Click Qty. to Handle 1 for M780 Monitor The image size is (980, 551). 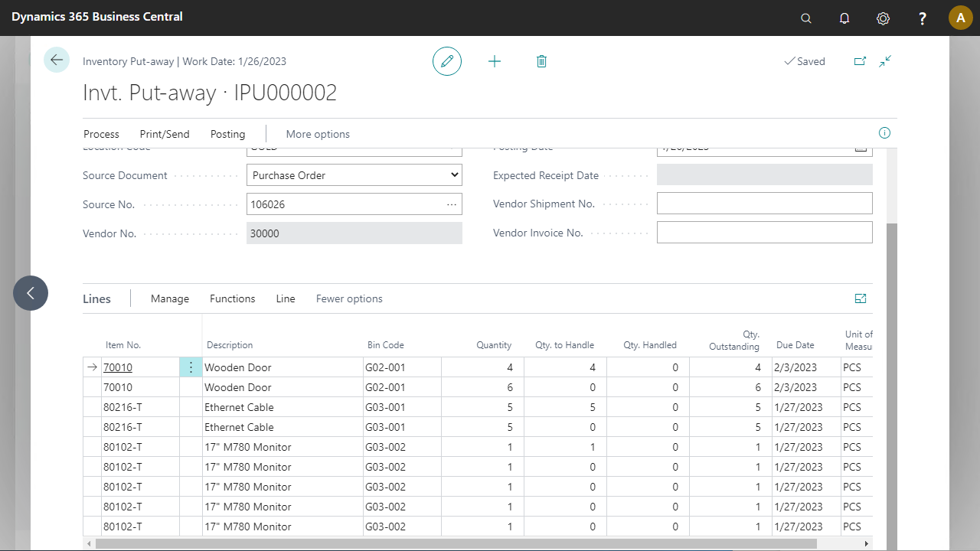565,447
